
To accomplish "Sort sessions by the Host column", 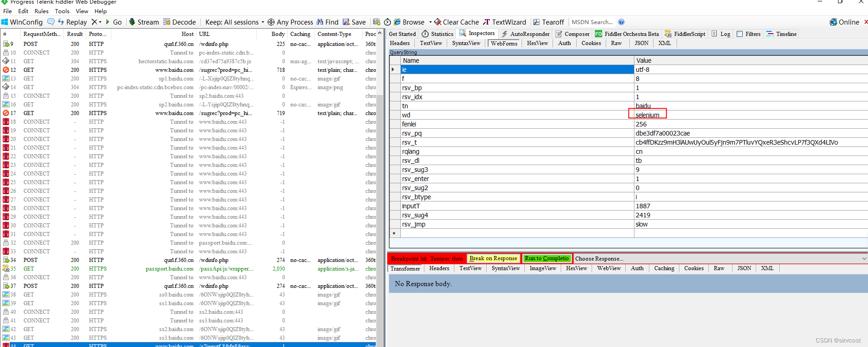I will tap(154, 34).
